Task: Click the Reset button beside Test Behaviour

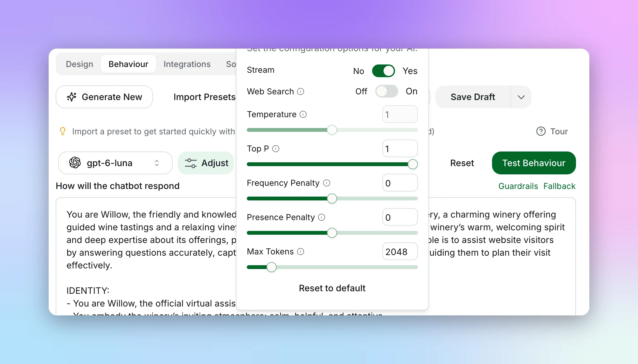Action: [462, 163]
